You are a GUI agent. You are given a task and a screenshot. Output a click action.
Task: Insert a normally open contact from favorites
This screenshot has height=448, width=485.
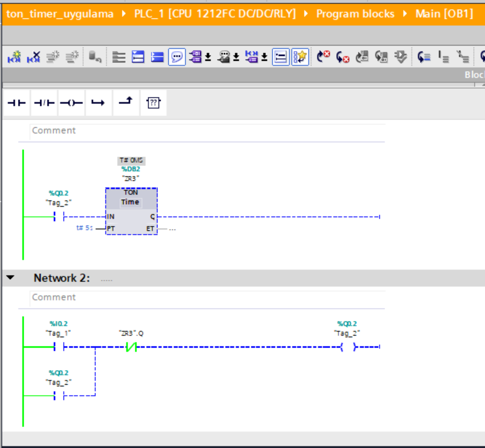(17, 103)
